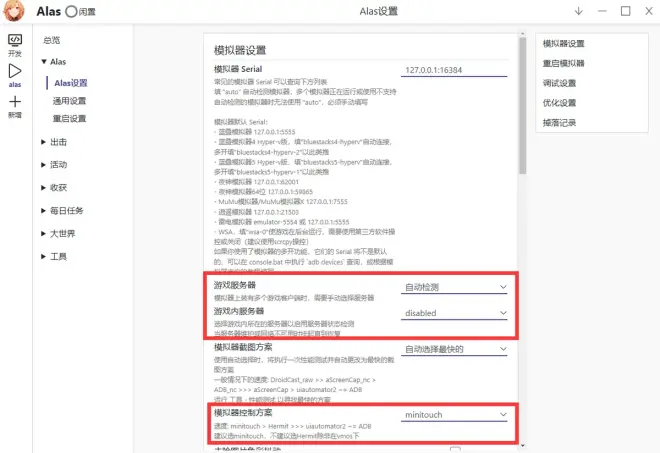Add a new instance with 新增 plus
The width and height of the screenshot is (660, 453).
click(x=15, y=107)
